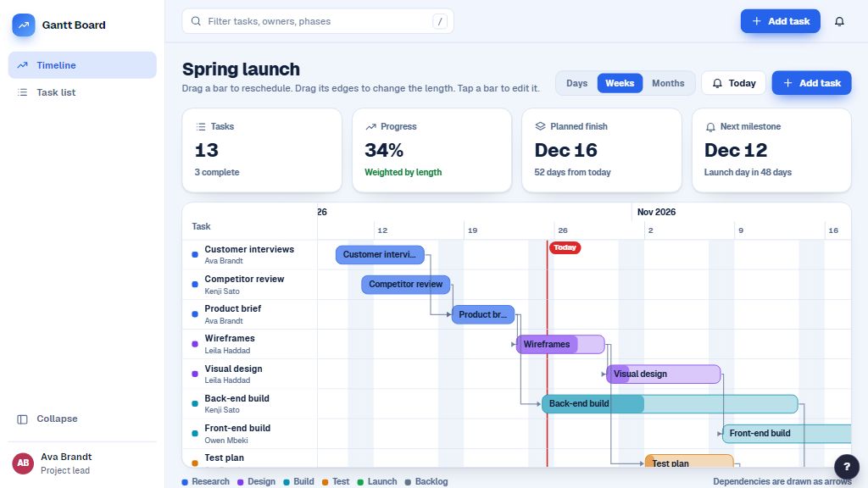Open the Timeline view in sidebar

click(x=82, y=65)
